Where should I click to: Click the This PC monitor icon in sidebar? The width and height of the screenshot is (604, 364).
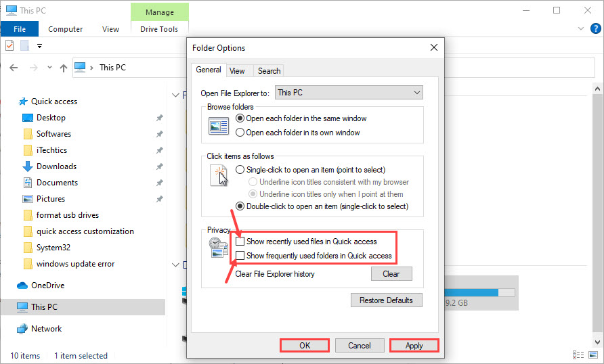[22, 307]
